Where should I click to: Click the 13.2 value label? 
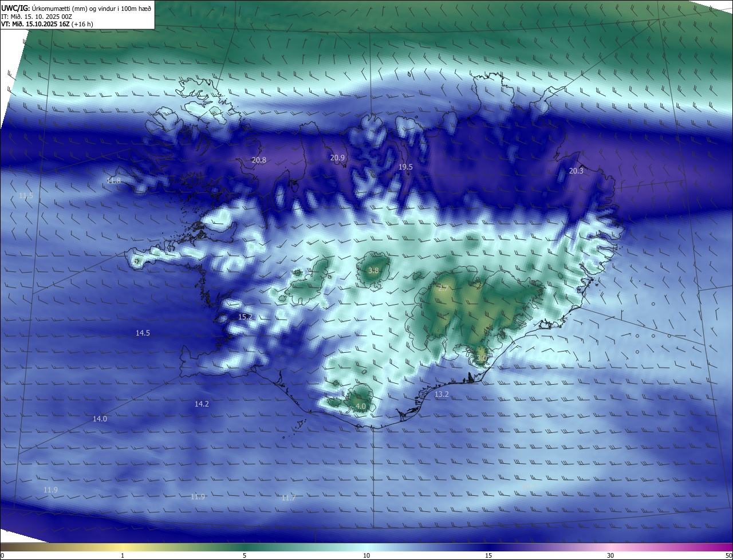[x=442, y=395]
